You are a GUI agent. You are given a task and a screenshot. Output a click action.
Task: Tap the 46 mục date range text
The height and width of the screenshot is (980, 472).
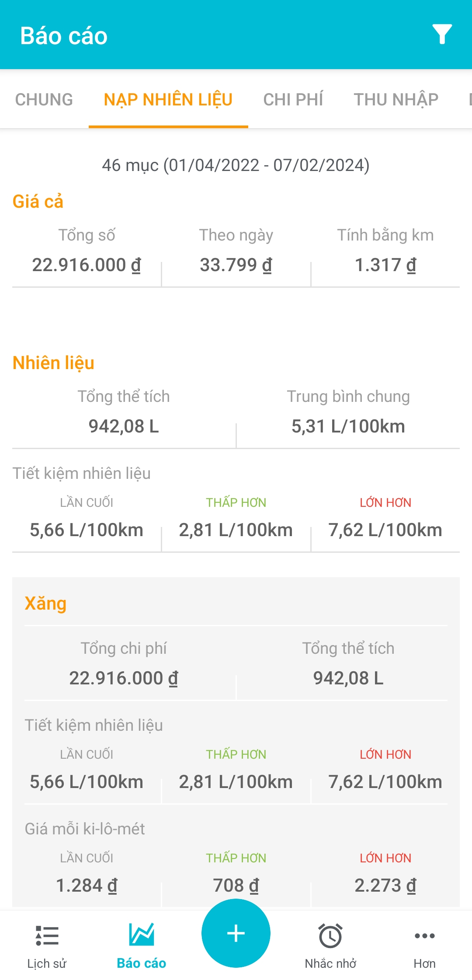pyautogui.click(x=236, y=165)
